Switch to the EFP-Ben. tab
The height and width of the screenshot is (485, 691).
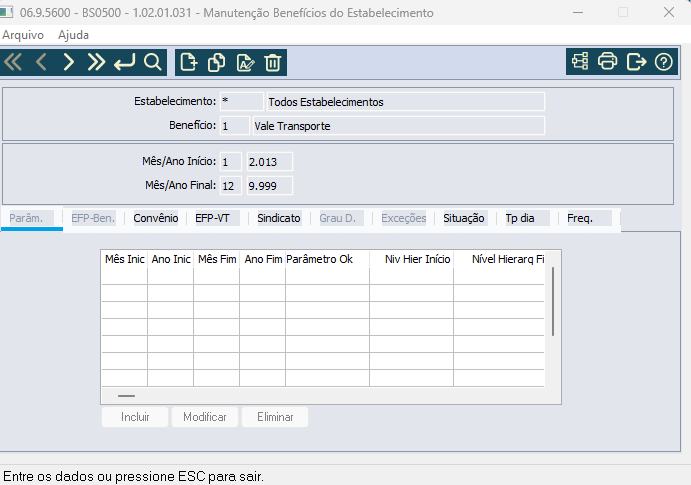tap(93, 218)
